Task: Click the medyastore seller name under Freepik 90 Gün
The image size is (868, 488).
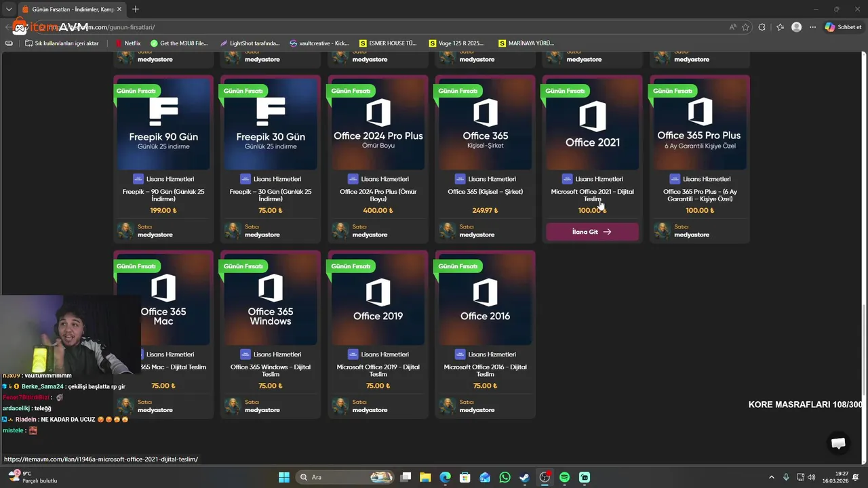Action: click(x=155, y=235)
